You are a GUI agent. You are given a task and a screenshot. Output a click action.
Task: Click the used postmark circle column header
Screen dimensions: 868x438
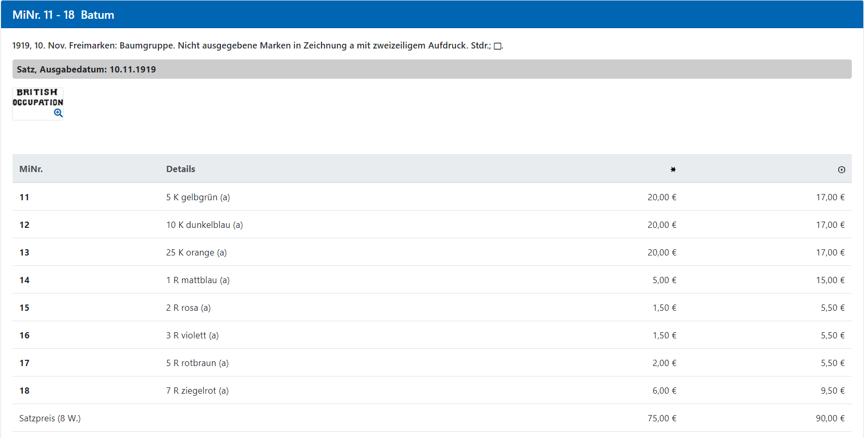[x=841, y=169]
